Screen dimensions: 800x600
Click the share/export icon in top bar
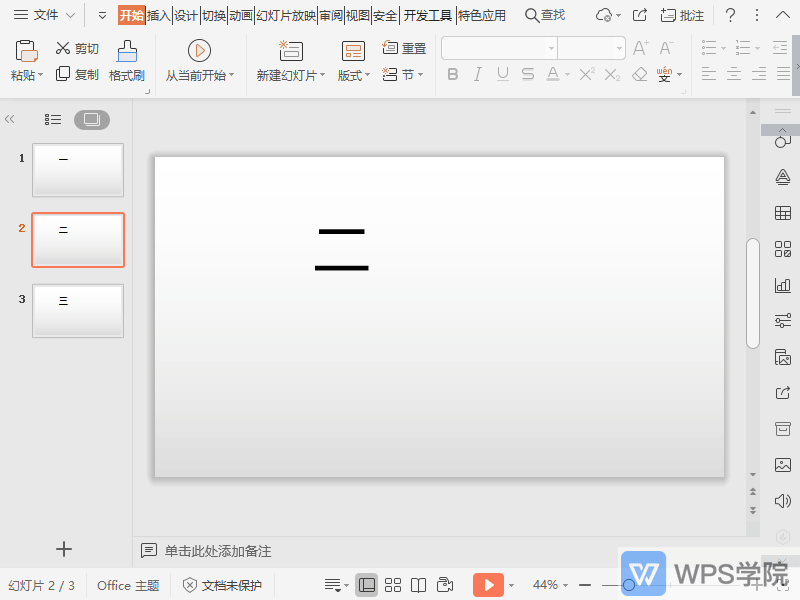[640, 15]
